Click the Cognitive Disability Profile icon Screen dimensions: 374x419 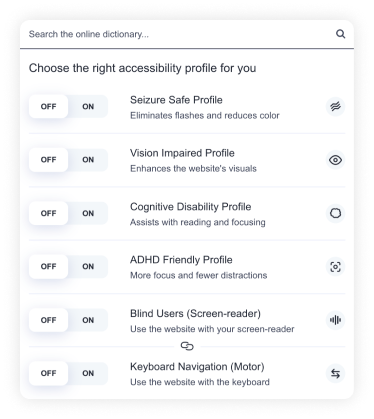click(x=335, y=213)
